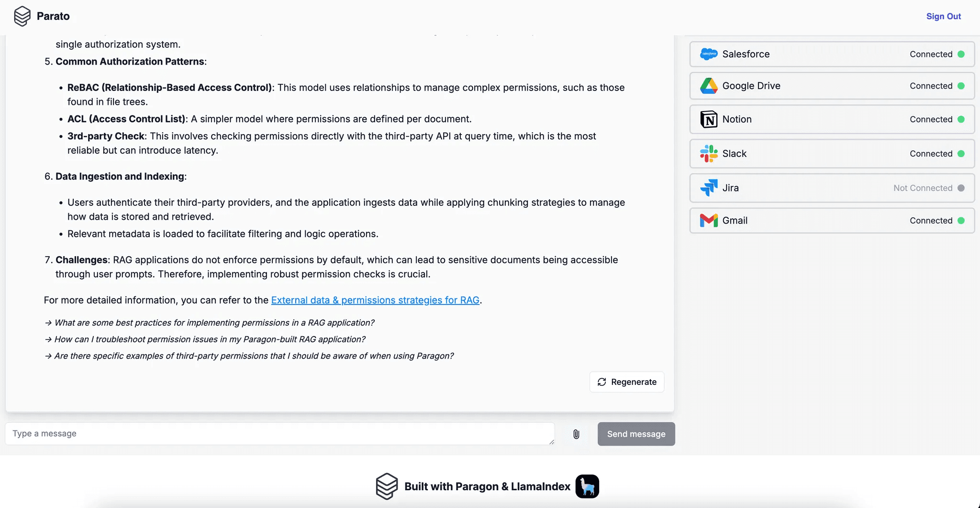This screenshot has width=980, height=508.
Task: Click the Gmail envelope icon
Action: (709, 220)
